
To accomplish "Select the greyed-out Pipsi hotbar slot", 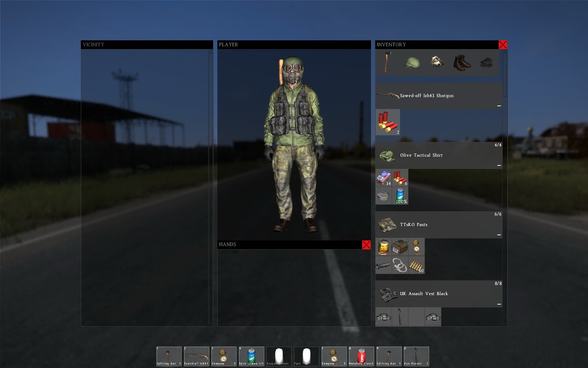I will 307,356.
